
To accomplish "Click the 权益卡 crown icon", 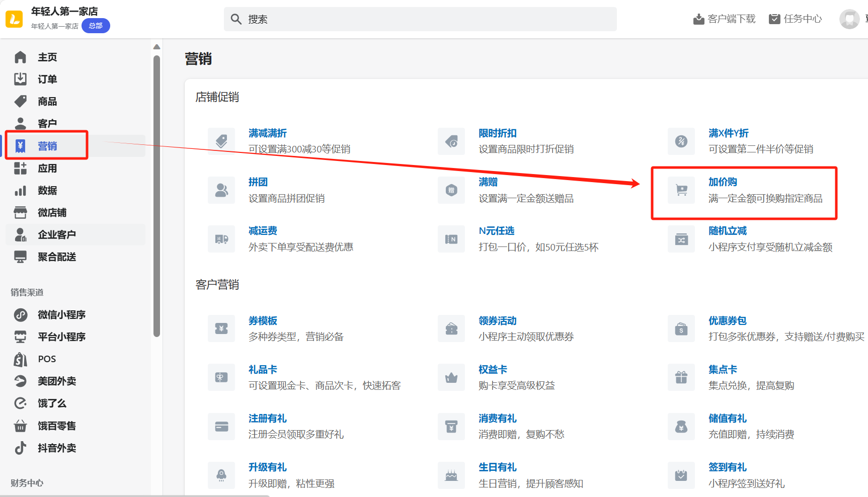I will [451, 377].
